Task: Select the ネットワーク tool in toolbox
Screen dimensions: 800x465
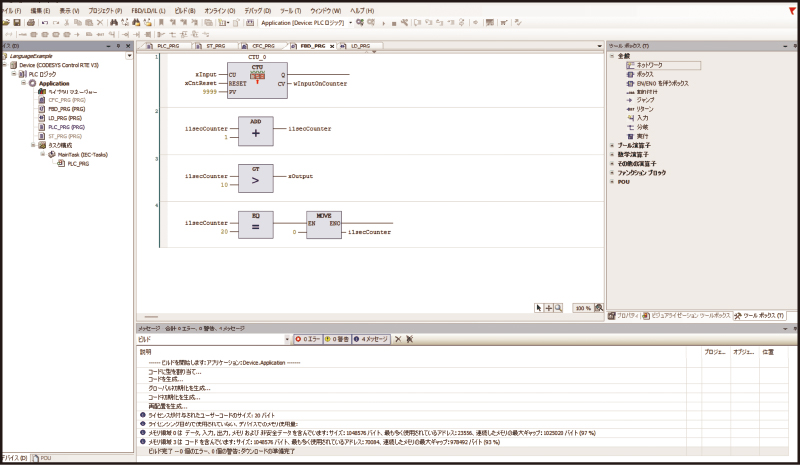Action: point(663,65)
